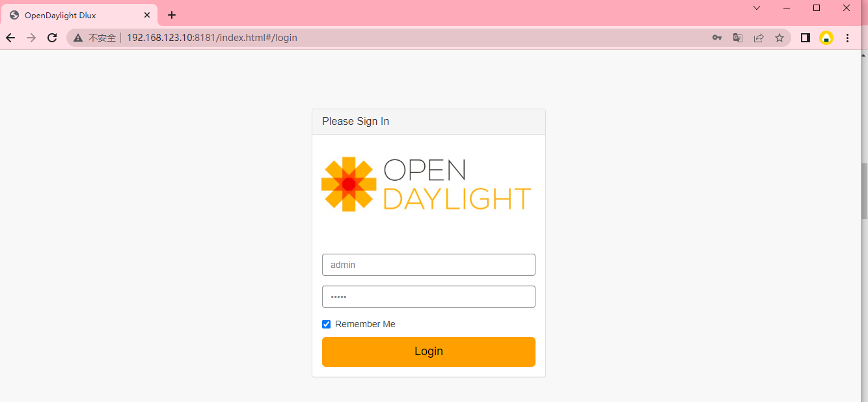Open a new tab with plus button
This screenshot has height=402, width=868.
pos(172,15)
